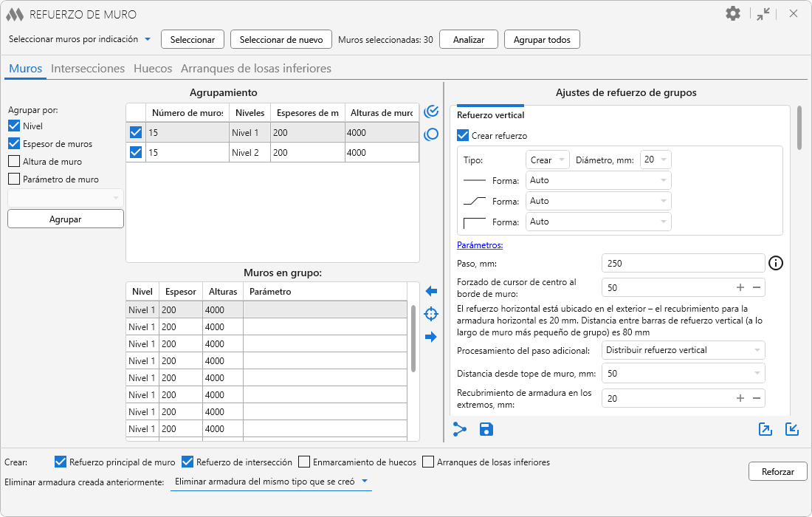Click the branching nodes icon below settings
Image resolution: width=812 pixels, height=517 pixels.
(x=460, y=429)
